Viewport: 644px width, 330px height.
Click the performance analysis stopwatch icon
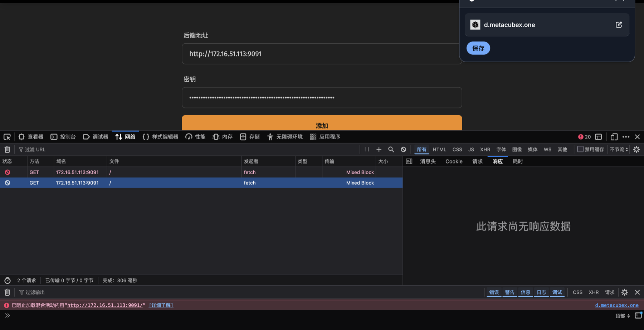point(7,280)
